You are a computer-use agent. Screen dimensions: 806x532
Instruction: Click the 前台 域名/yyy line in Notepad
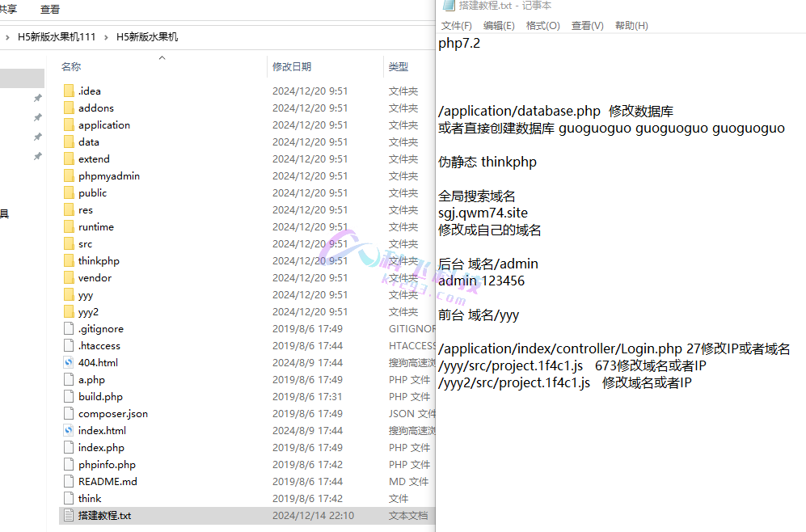[479, 315]
